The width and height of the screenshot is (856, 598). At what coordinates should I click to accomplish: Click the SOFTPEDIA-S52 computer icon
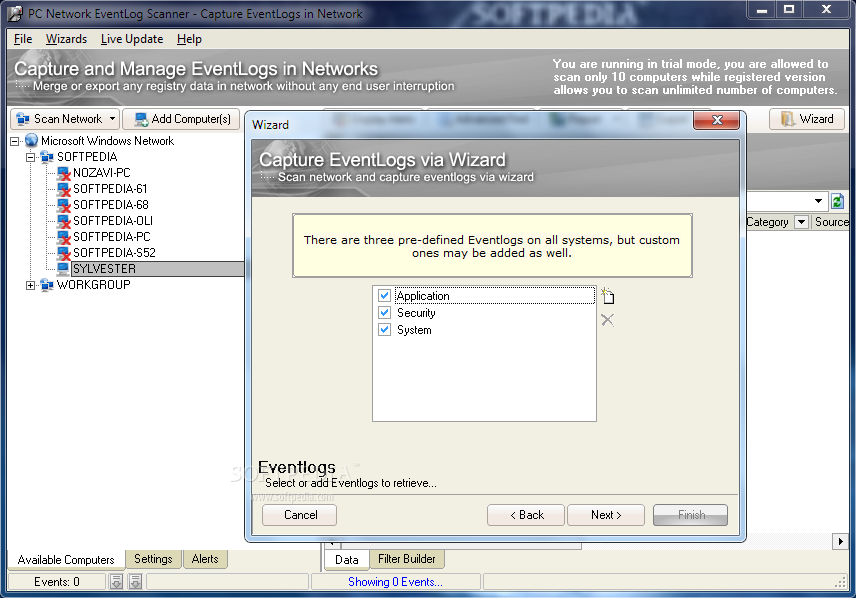[x=64, y=253]
